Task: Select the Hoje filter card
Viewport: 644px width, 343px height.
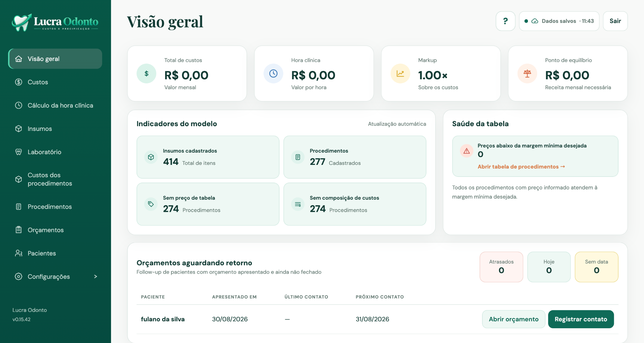Action: click(549, 267)
